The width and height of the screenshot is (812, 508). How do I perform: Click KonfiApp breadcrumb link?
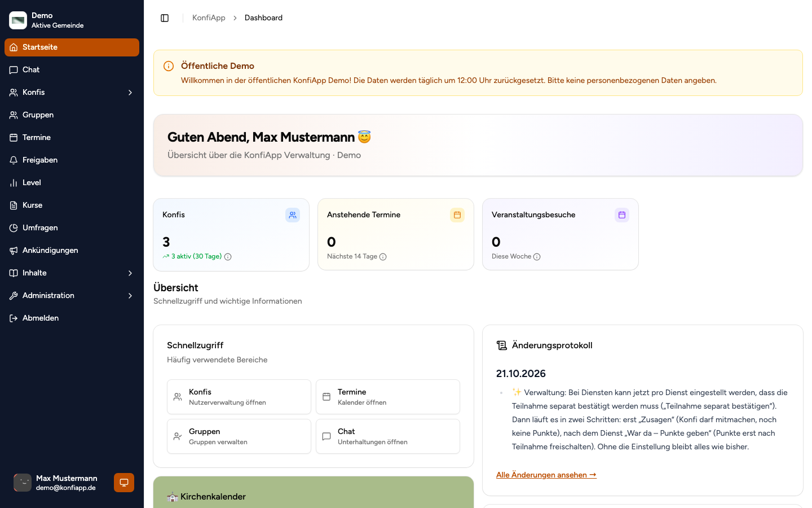209,18
